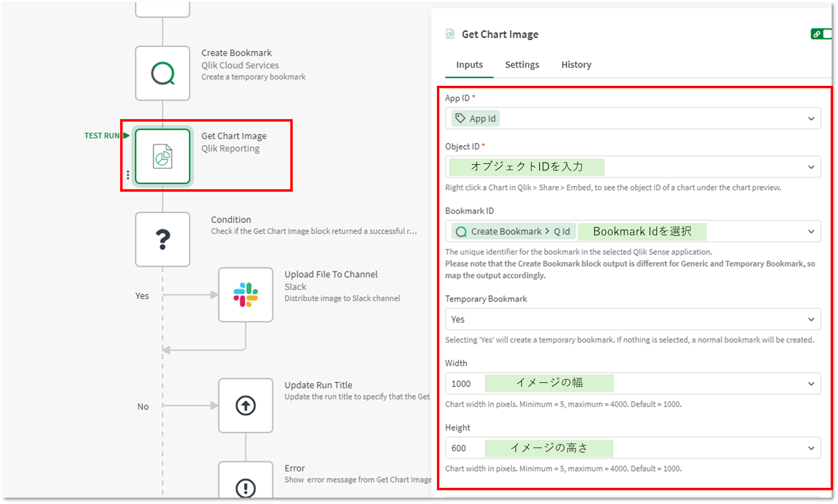This screenshot has height=504, width=838.
Task: Select the Slack Upload File To Channel block
Action: tap(246, 295)
